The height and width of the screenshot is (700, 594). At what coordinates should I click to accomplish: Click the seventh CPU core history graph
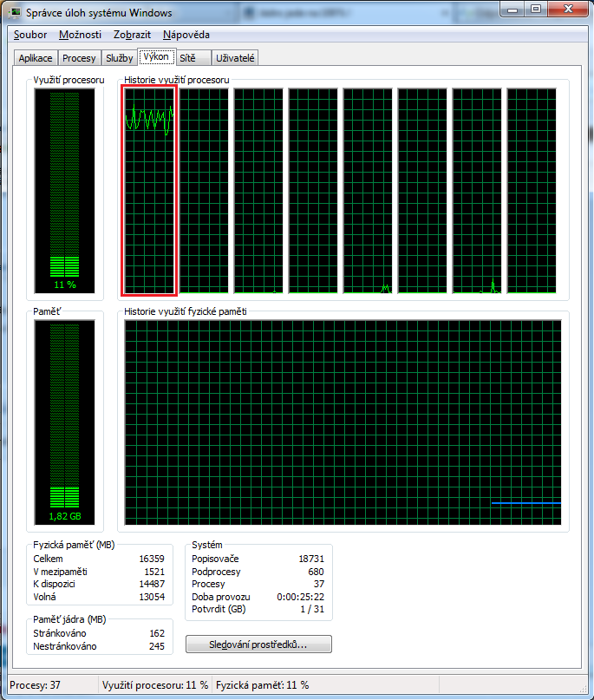click(477, 191)
